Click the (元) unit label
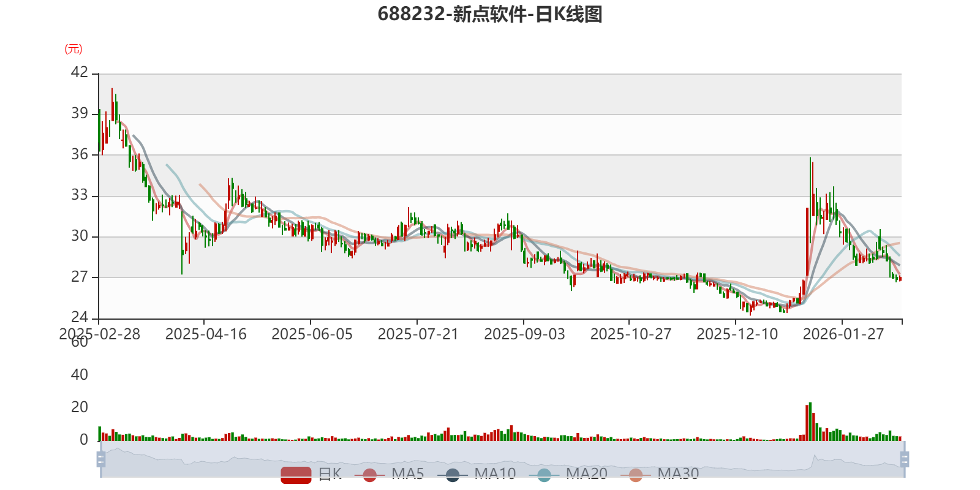This screenshot has height=490, width=980. [73, 49]
